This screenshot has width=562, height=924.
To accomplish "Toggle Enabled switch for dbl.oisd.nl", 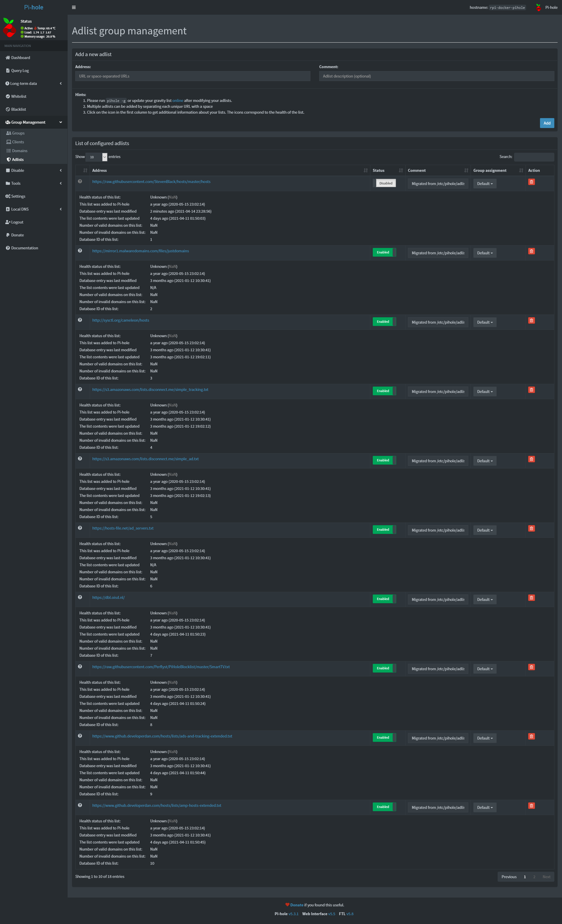I will pyautogui.click(x=384, y=599).
